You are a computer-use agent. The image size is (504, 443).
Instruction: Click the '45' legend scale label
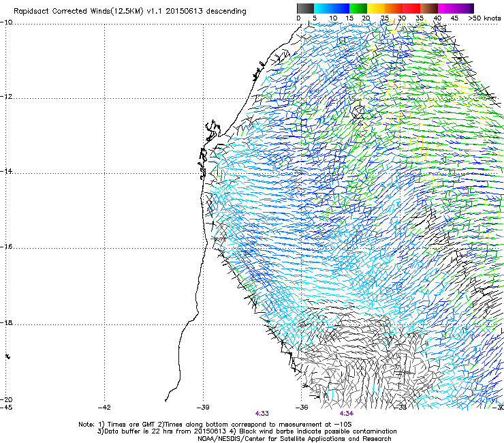coord(454,18)
